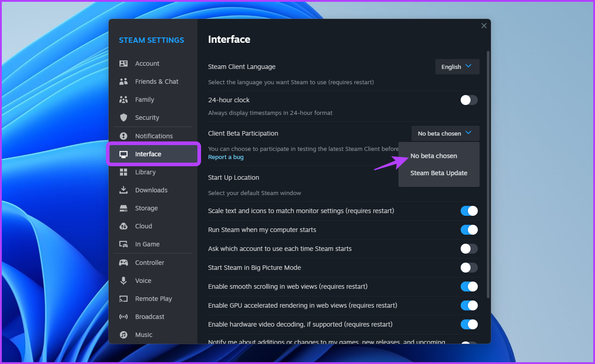Collapse the Client Beta Participation dropdown
Image resolution: width=595 pixels, height=364 pixels.
[x=445, y=133]
